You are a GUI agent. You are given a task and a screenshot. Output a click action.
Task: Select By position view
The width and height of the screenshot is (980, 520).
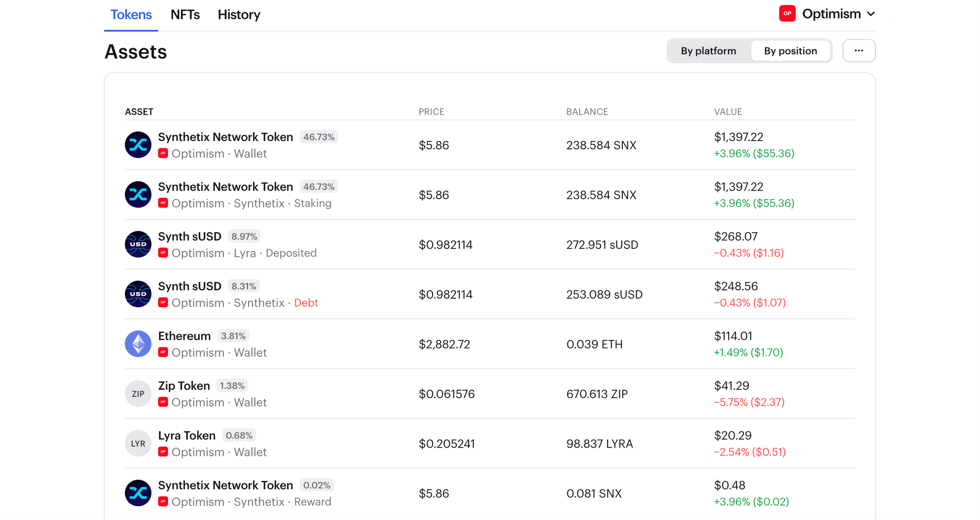point(790,51)
